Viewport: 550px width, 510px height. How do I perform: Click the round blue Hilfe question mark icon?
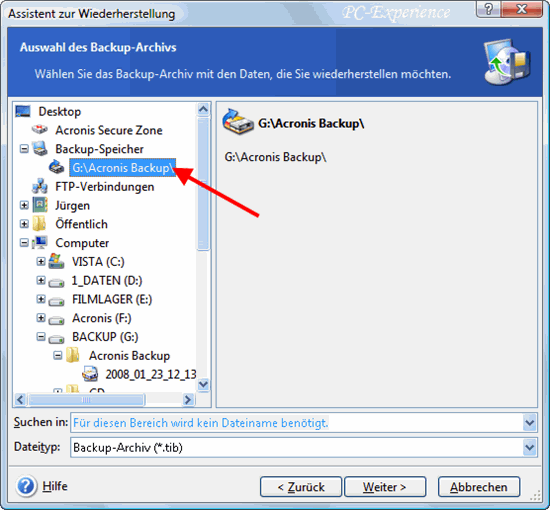click(x=26, y=486)
